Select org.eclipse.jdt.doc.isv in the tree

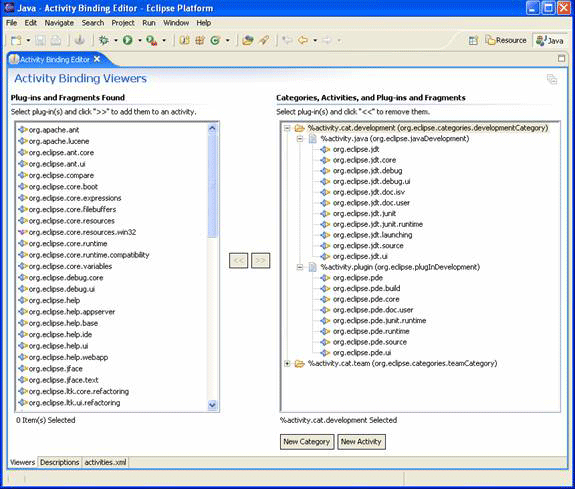pyautogui.click(x=369, y=192)
